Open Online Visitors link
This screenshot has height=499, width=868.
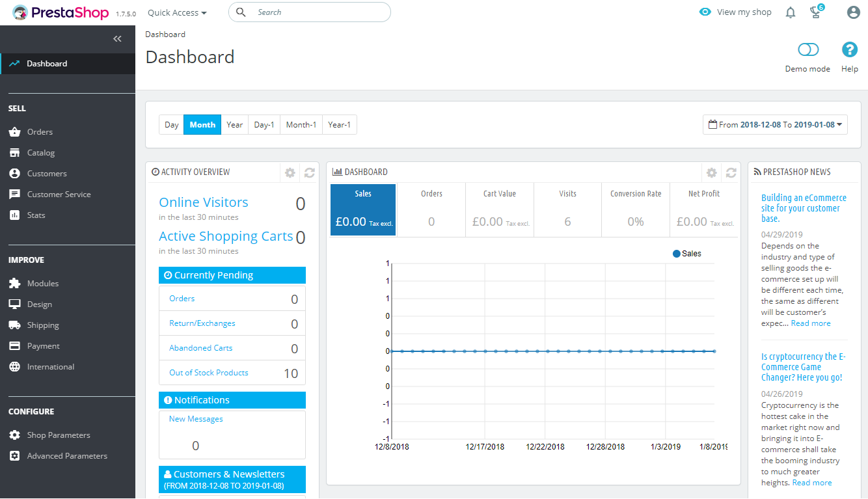pyautogui.click(x=204, y=202)
